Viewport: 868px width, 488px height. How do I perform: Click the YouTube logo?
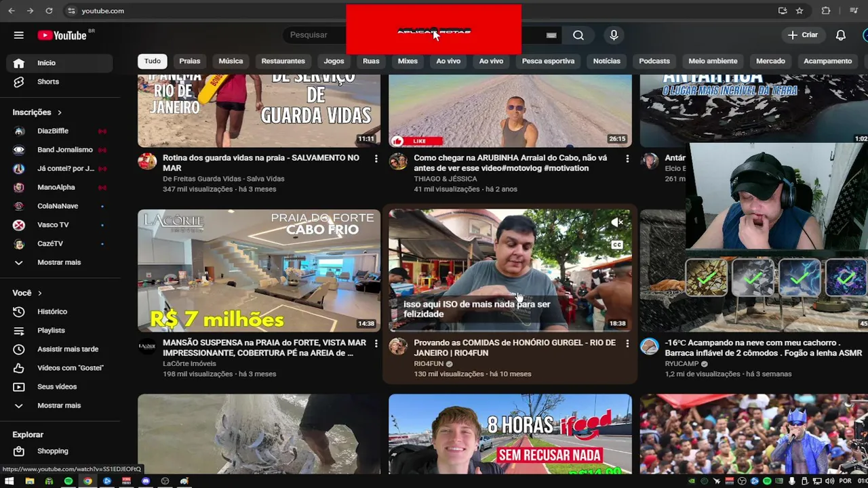point(62,35)
